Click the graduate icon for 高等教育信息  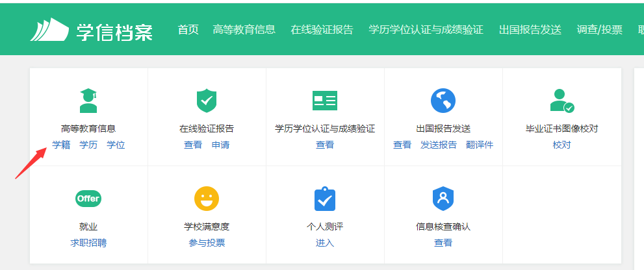(x=88, y=101)
